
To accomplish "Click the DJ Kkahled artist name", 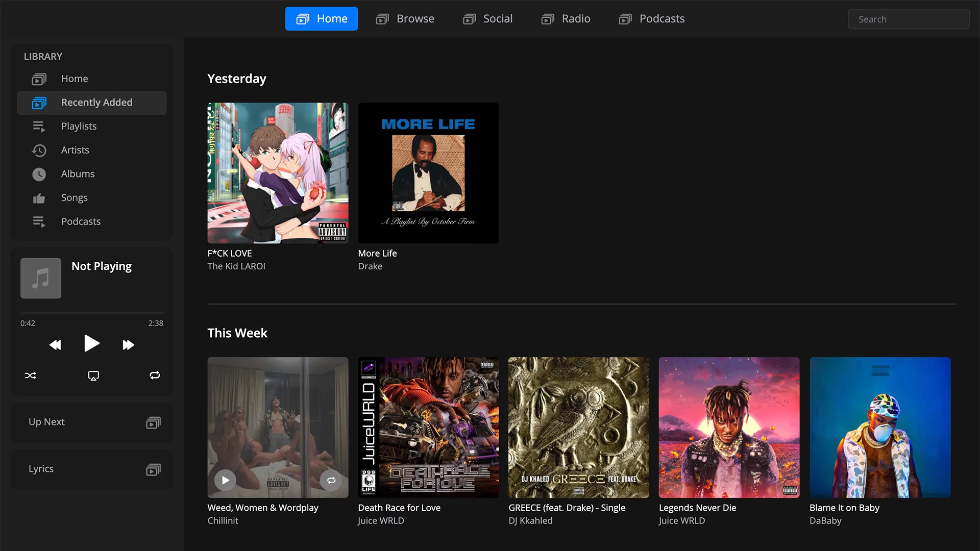I will point(530,521).
